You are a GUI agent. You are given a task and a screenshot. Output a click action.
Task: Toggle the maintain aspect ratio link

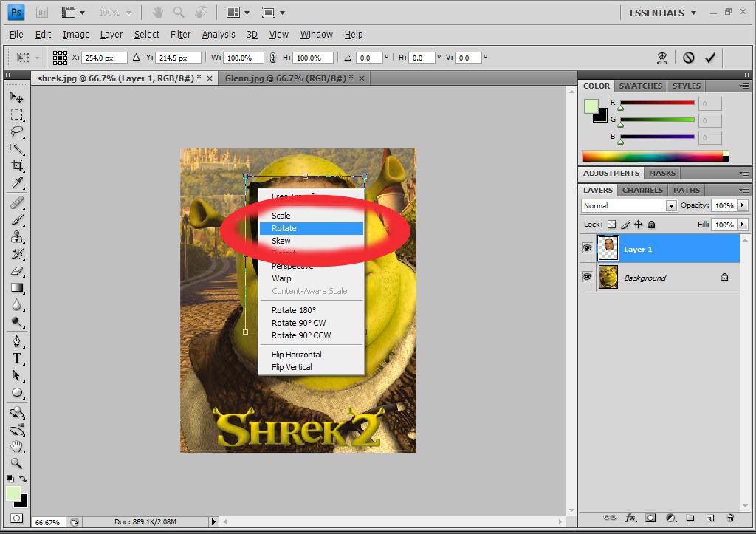coord(273,58)
